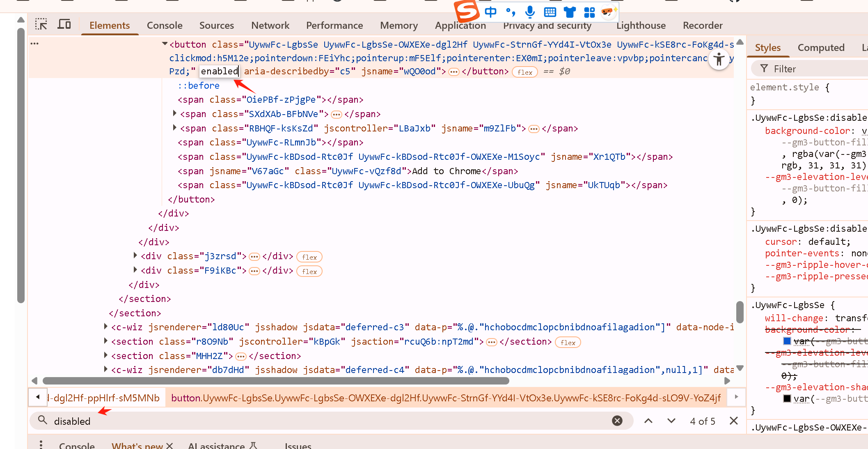Open the drawer Console tab
The height and width of the screenshot is (449, 868).
77,445
